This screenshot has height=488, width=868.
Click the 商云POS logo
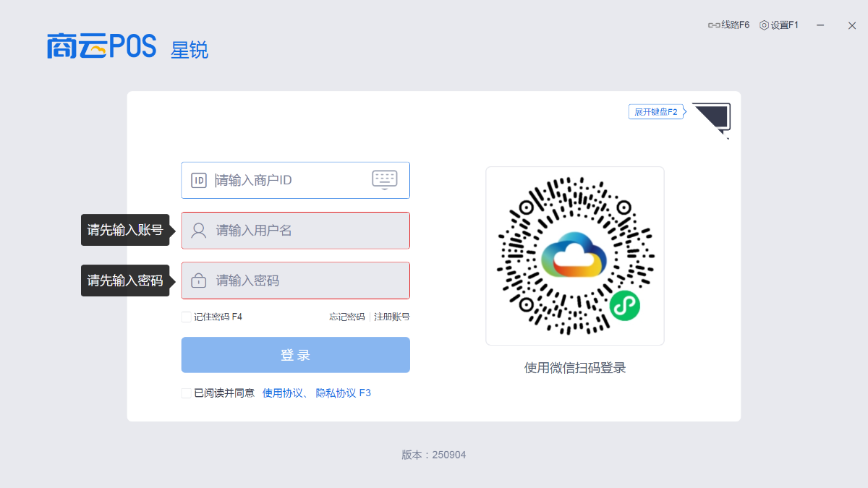(101, 46)
